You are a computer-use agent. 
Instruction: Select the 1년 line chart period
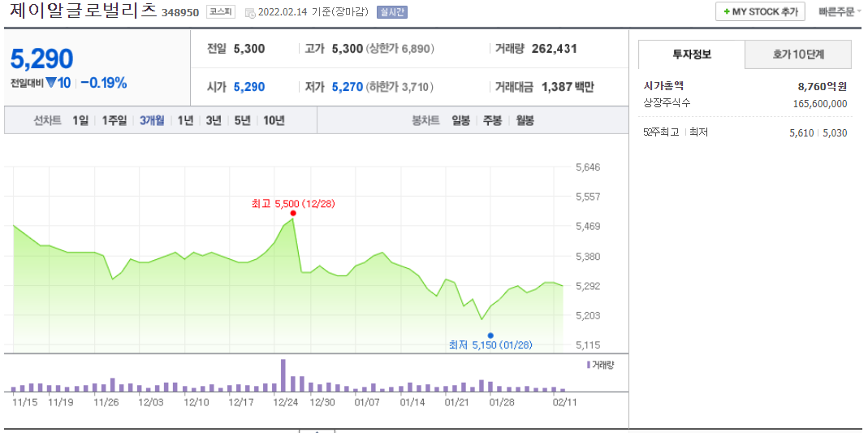pyautogui.click(x=185, y=120)
